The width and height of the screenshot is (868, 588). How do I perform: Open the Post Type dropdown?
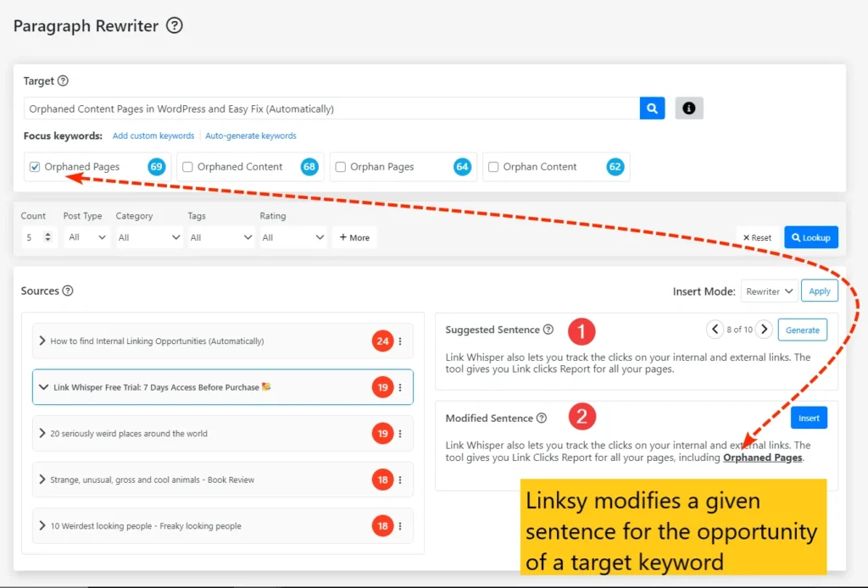(86, 237)
